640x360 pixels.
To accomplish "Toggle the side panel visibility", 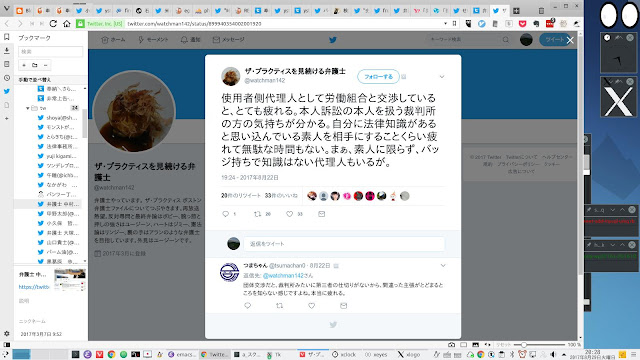I will pyautogui.click(x=7, y=344).
